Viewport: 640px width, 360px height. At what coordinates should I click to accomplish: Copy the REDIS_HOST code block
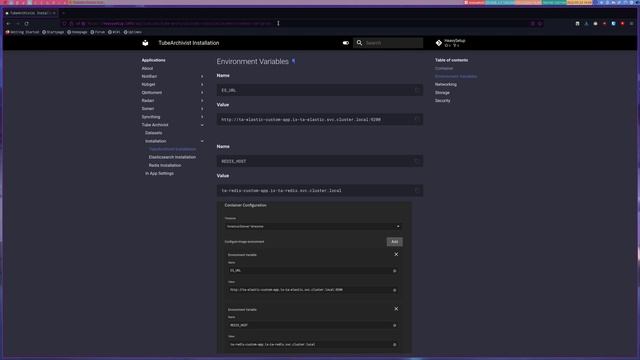point(417,161)
